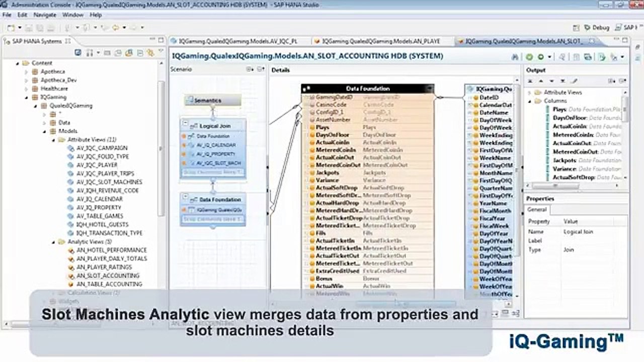Click Move to Bottom icon in Output pane
This screenshot has width=644, height=362.
pyautogui.click(x=562, y=80)
